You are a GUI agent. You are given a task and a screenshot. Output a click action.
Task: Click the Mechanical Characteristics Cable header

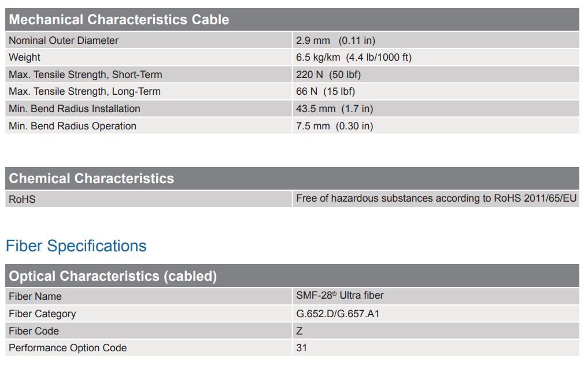point(119,20)
